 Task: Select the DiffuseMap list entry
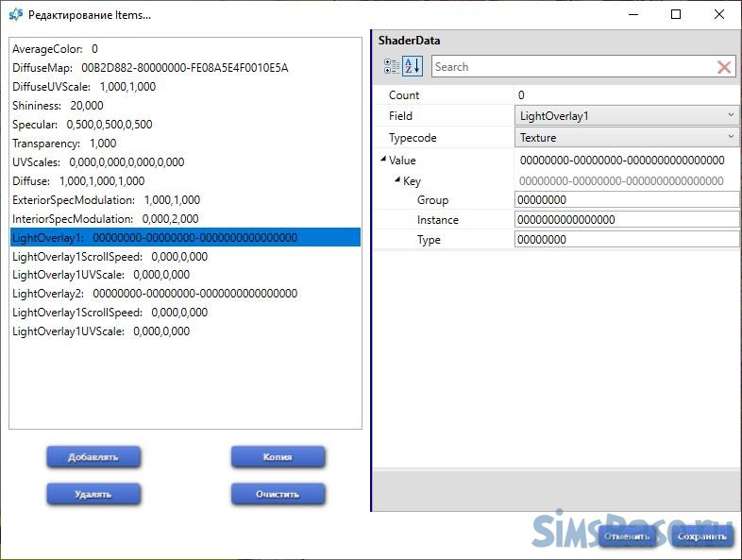[150, 68]
